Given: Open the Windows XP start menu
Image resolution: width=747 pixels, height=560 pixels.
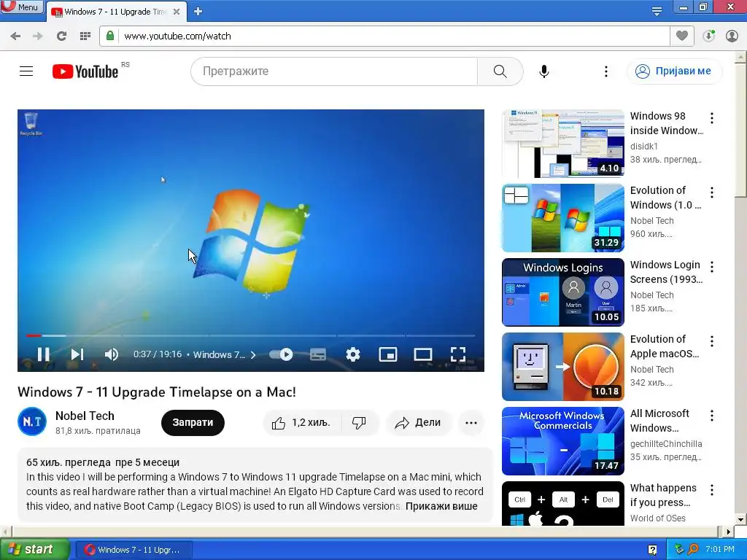Looking at the screenshot, I should 35,549.
